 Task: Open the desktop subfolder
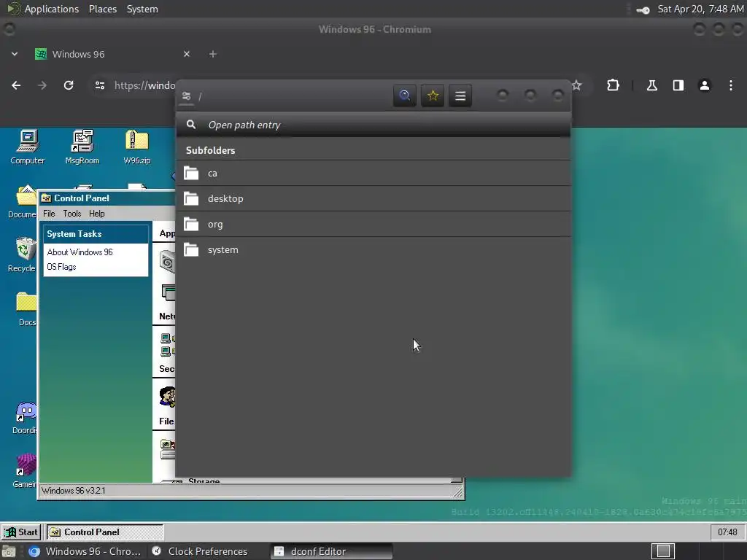click(373, 198)
